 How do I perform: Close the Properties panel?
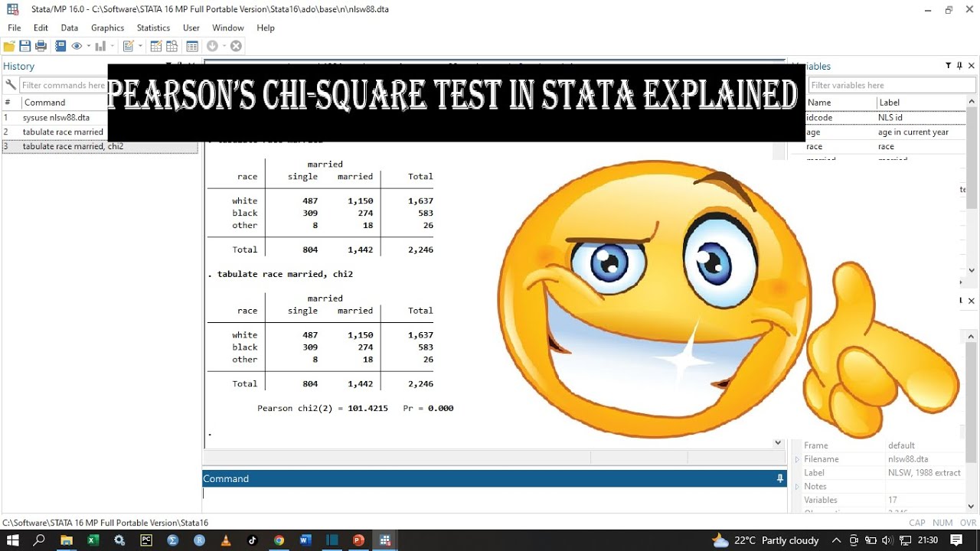pyautogui.click(x=972, y=301)
